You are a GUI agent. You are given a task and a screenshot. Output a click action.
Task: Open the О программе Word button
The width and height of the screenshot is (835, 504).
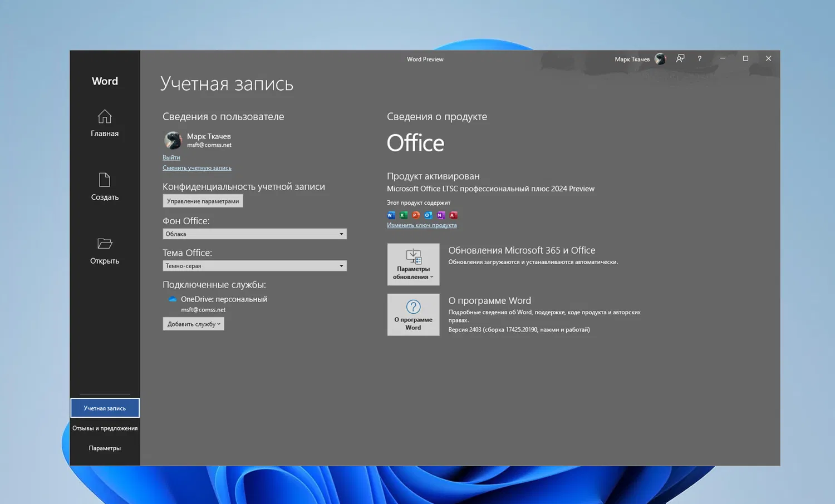(413, 315)
